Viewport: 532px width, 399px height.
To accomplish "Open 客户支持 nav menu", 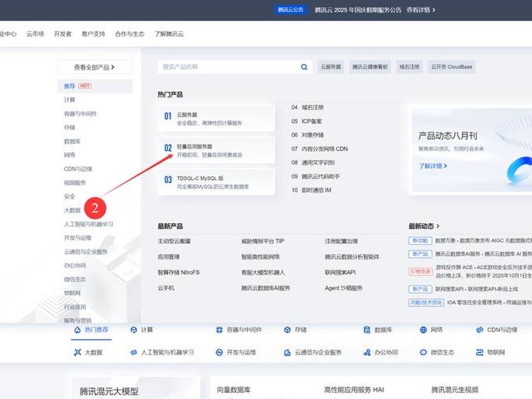I will 93,34.
